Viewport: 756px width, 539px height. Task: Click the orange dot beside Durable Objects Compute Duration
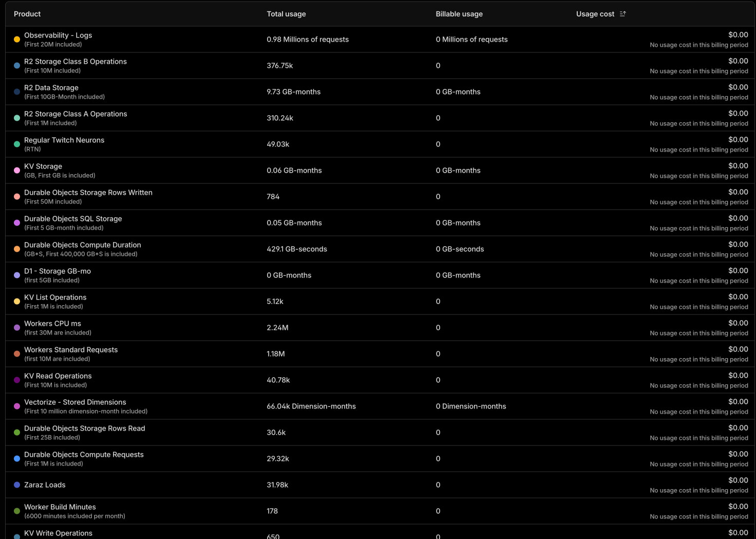tap(17, 249)
